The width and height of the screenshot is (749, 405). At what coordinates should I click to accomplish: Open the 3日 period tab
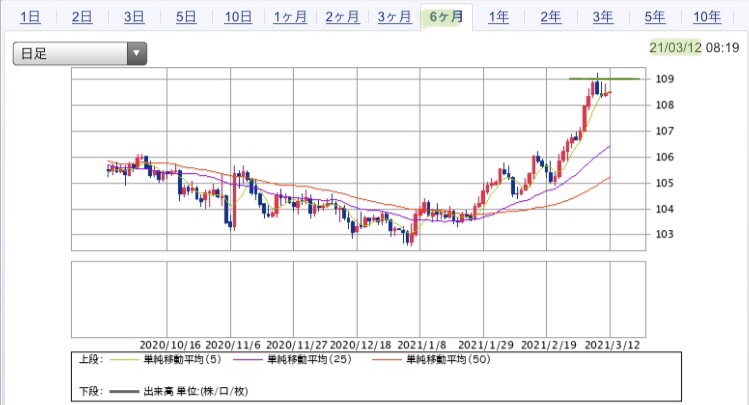[134, 17]
